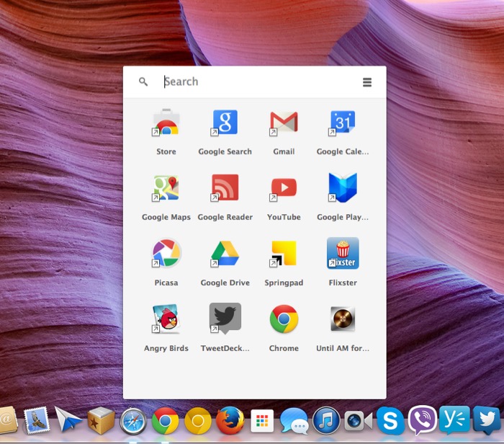Viewport: 504px width, 444px height.
Task: Click the "Google Maps" label text
Action: 166,218
